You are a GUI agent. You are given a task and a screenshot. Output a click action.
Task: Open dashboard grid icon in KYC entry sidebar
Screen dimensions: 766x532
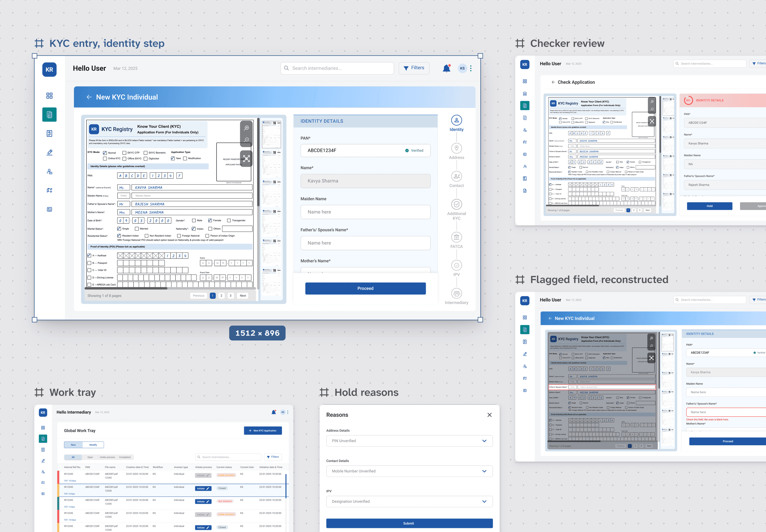point(49,96)
